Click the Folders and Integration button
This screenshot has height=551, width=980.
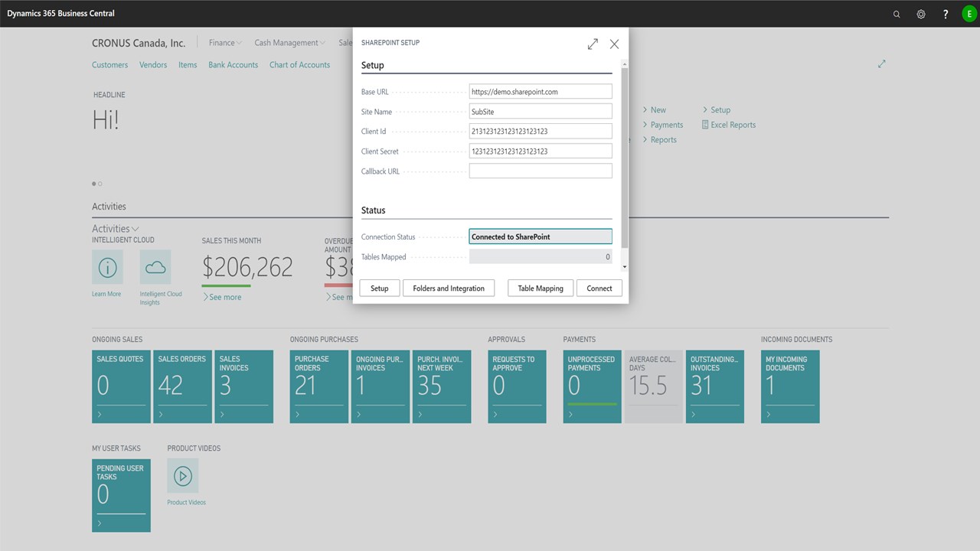pos(449,289)
